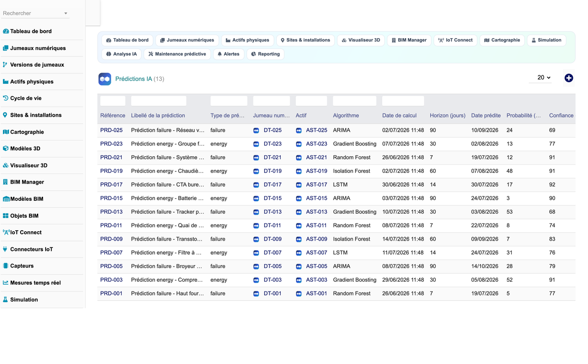This screenshot has height=364, width=588.
Task: Open prediction PRD-019 link
Action: [111, 171]
